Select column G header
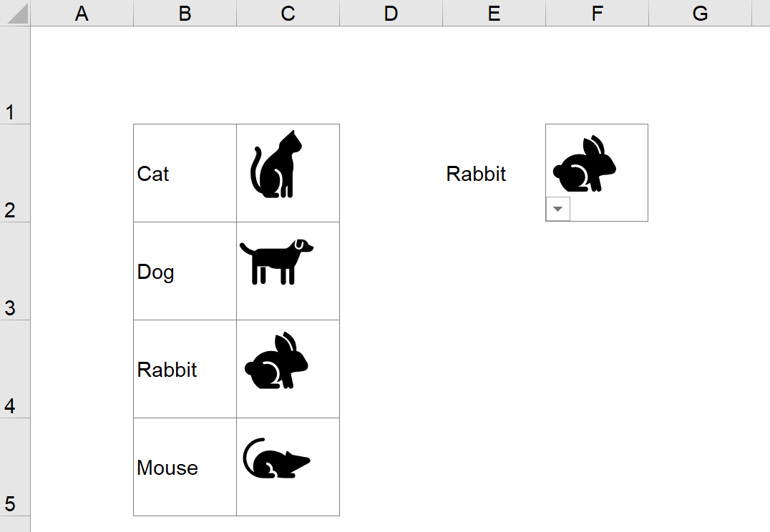The width and height of the screenshot is (770, 532). [x=700, y=13]
